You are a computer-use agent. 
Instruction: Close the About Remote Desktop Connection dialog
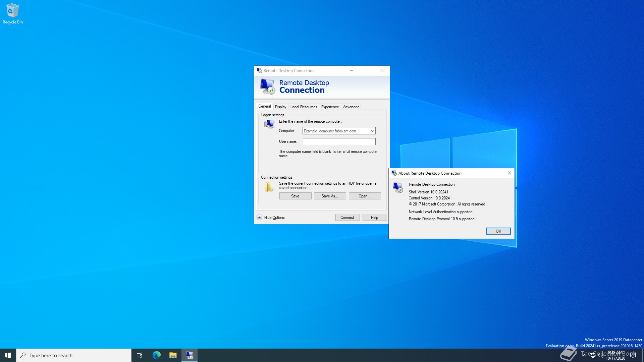(509, 173)
